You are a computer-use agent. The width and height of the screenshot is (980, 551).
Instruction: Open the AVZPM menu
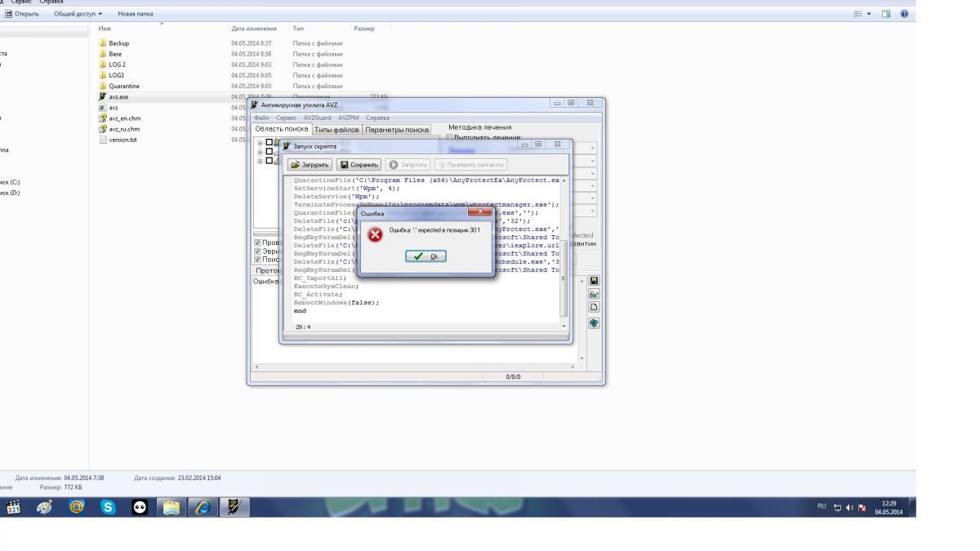click(x=349, y=118)
